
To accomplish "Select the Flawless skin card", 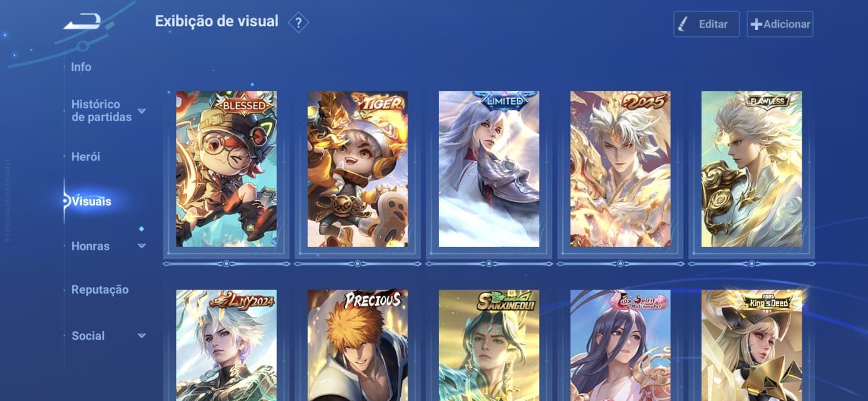I will pos(752,169).
